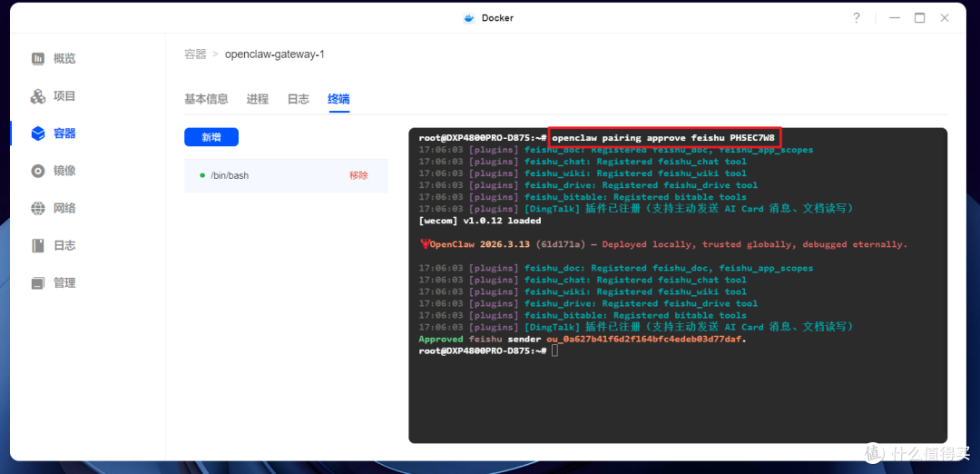The height and width of the screenshot is (474, 980).
Task: Click the 管理 sidebar label
Action: [64, 283]
